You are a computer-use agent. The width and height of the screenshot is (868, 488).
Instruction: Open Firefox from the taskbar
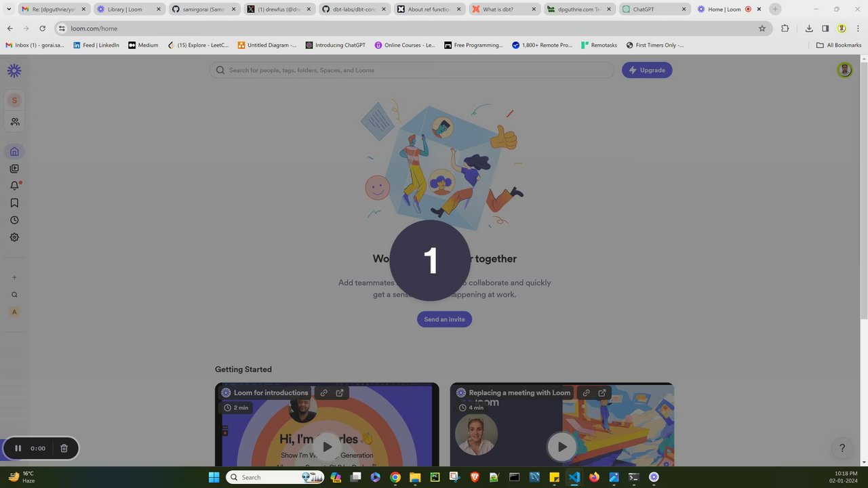coord(594,477)
